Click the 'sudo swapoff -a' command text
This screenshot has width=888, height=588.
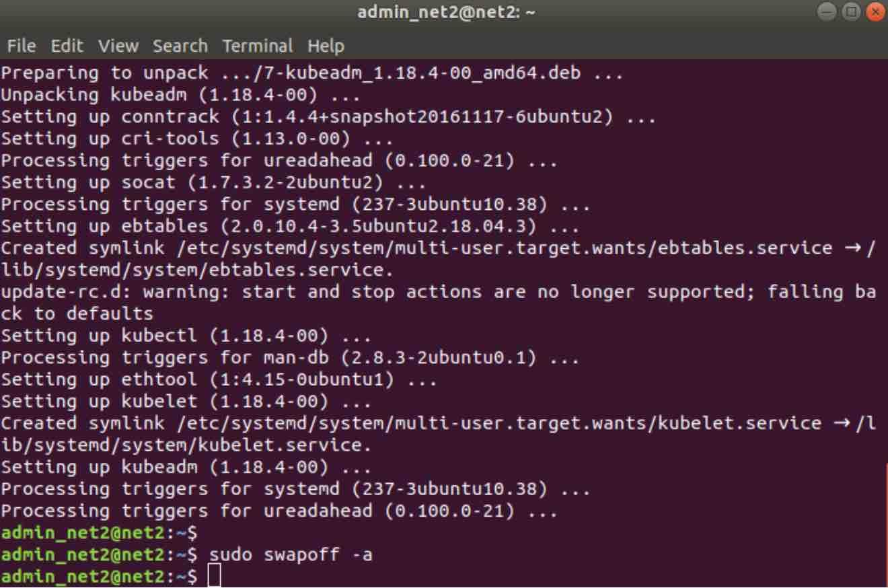click(291, 555)
